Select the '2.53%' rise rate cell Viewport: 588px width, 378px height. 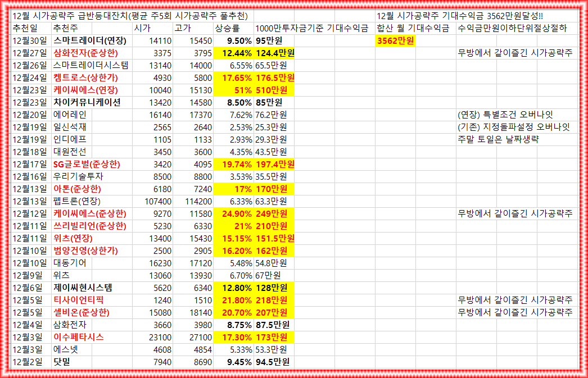tap(241, 127)
